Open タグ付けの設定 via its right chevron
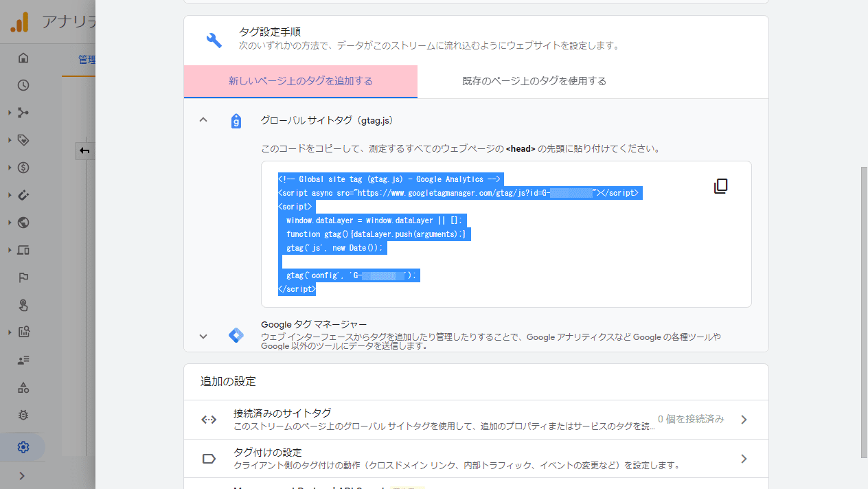Viewport: 868px width, 489px height. point(744,459)
